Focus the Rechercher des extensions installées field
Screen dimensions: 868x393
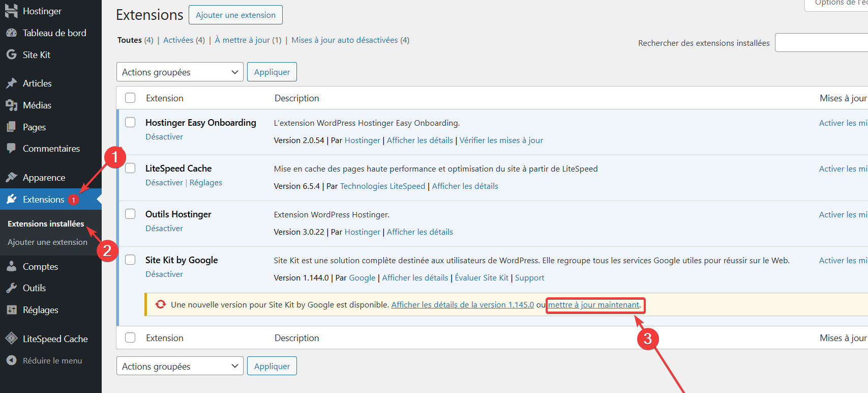tap(821, 43)
